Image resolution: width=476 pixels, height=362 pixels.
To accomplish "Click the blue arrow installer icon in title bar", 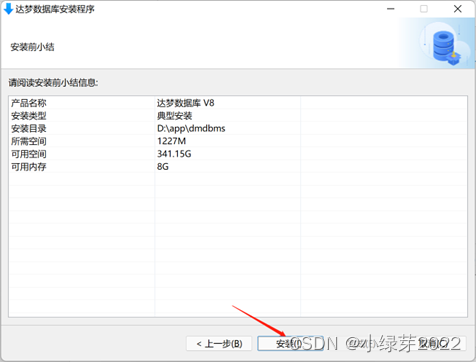I will point(8,9).
